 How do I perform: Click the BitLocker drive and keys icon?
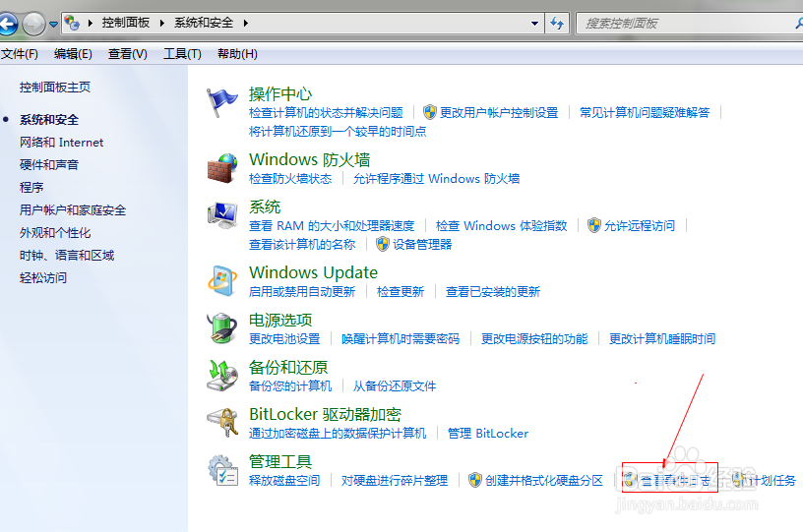tap(222, 423)
